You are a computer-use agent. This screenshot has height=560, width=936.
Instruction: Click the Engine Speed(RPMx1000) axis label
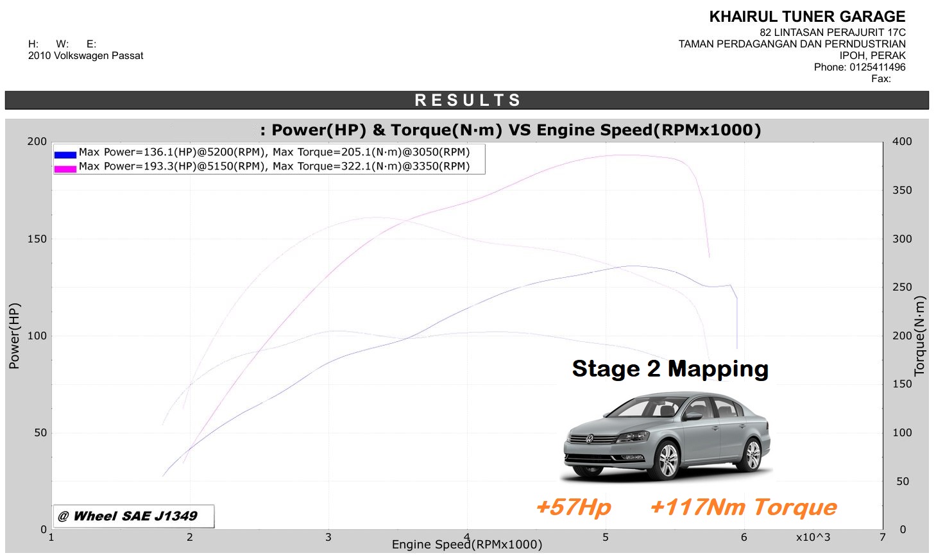[467, 545]
